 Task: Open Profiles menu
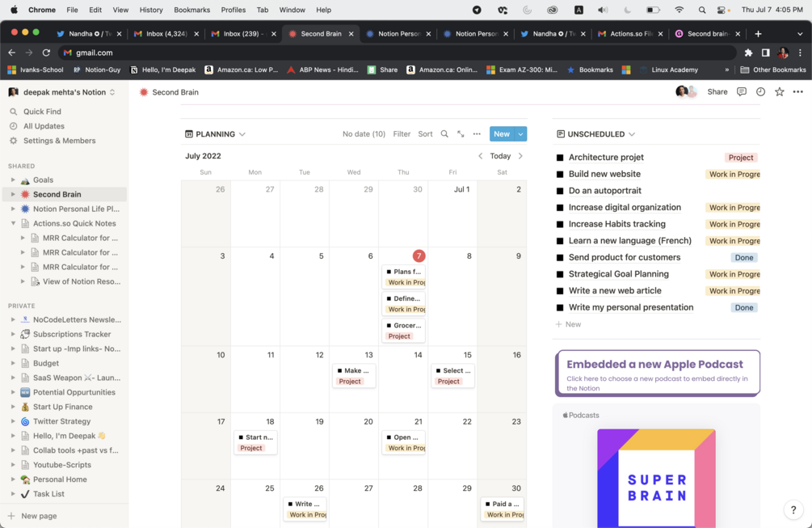233,10
